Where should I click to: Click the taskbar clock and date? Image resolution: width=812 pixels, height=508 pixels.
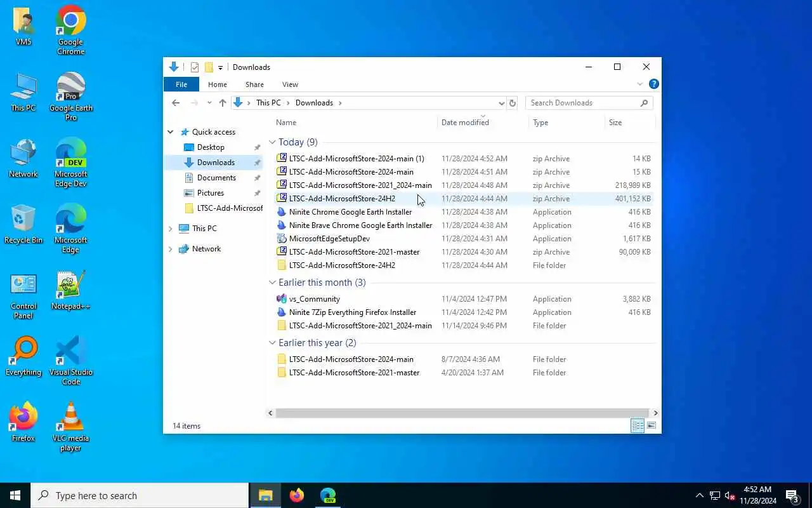coord(758,495)
